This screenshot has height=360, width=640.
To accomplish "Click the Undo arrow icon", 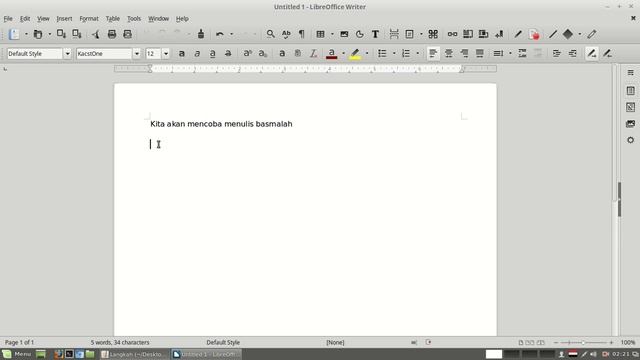I will (x=220, y=34).
